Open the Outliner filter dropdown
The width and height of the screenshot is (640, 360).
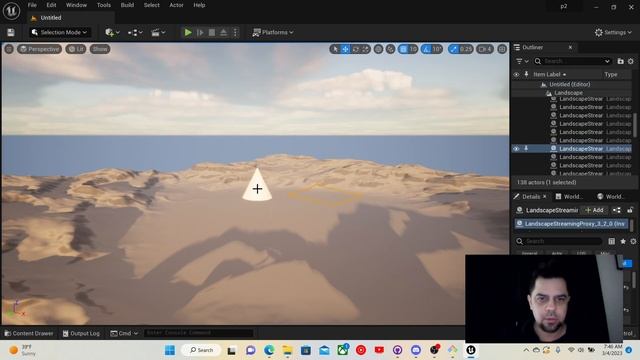(x=522, y=61)
